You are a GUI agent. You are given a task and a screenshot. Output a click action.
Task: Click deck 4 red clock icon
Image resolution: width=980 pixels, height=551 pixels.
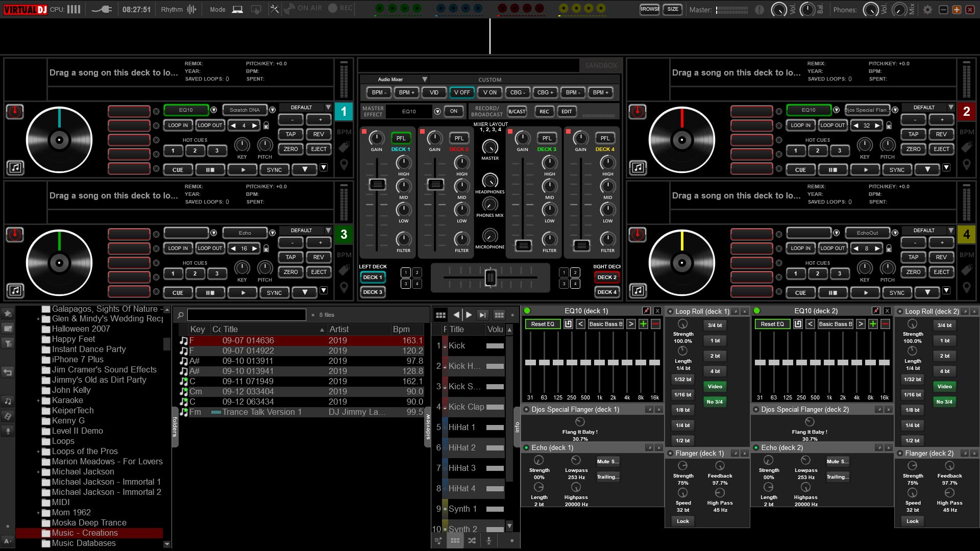coord(637,234)
